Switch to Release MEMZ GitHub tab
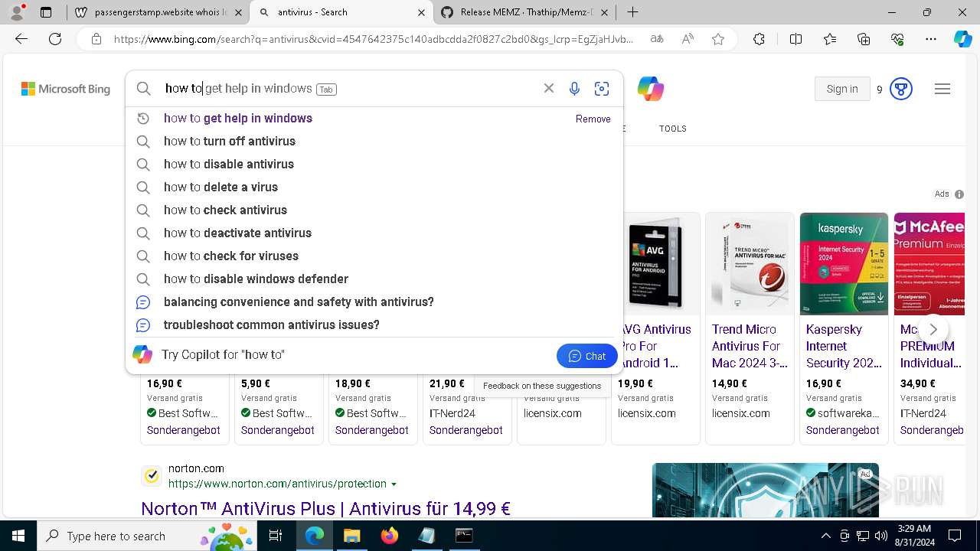This screenshot has height=551, width=980. [x=524, y=12]
